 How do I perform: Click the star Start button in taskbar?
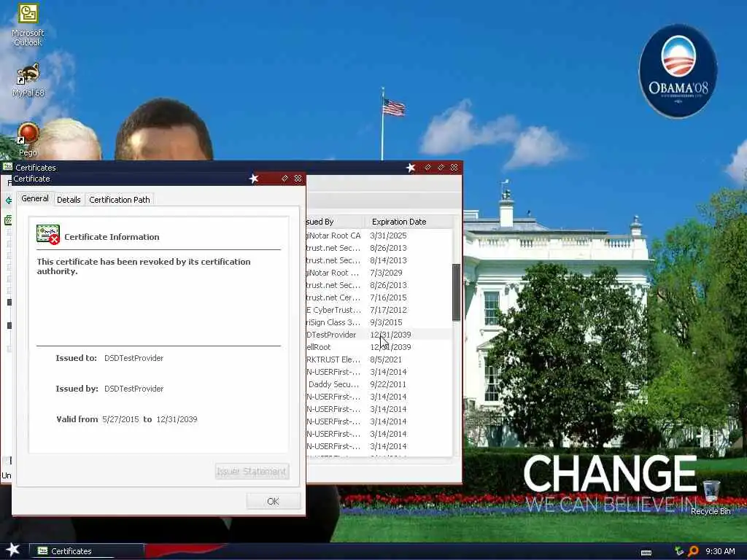click(12, 550)
